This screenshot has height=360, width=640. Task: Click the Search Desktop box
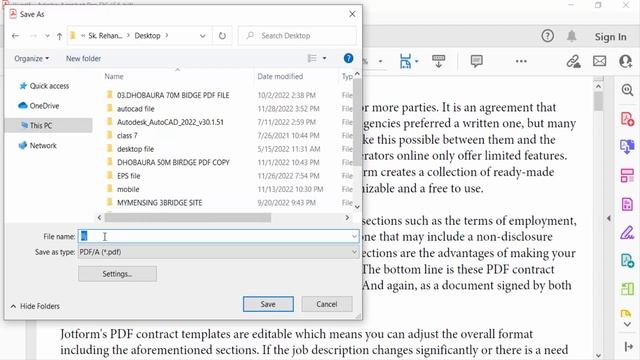297,36
